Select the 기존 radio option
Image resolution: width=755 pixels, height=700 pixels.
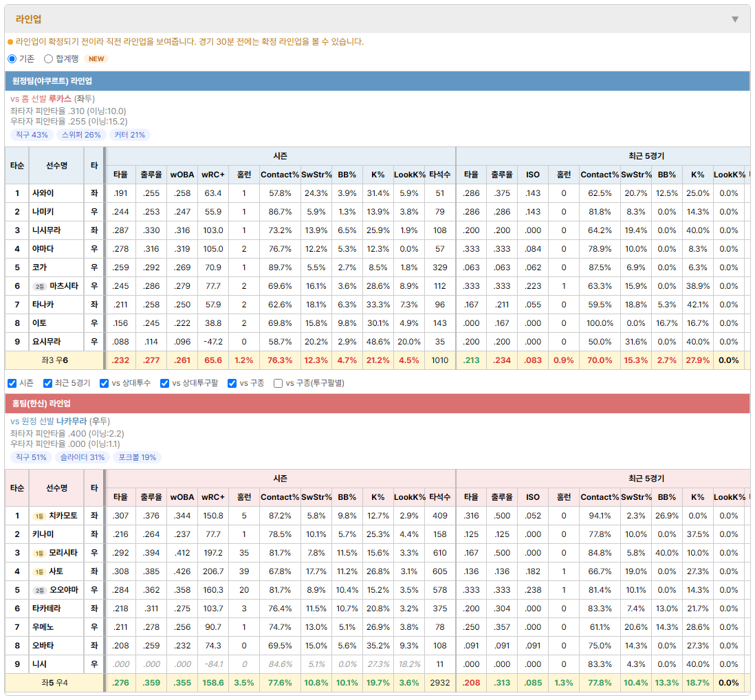(12, 58)
